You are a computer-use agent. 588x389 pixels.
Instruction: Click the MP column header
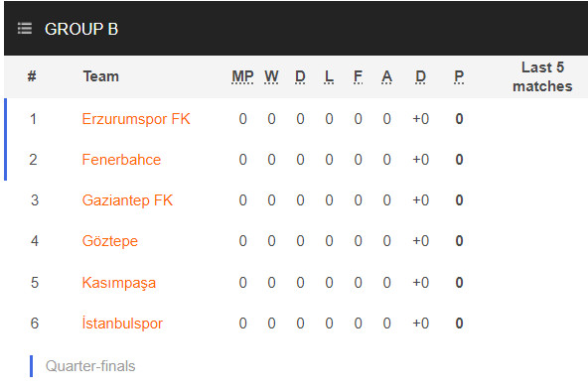pos(242,76)
